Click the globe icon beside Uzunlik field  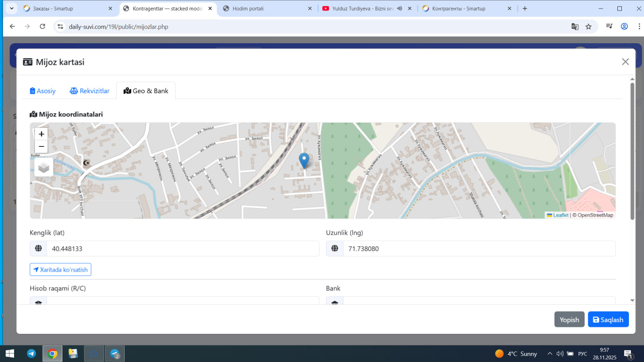(335, 248)
